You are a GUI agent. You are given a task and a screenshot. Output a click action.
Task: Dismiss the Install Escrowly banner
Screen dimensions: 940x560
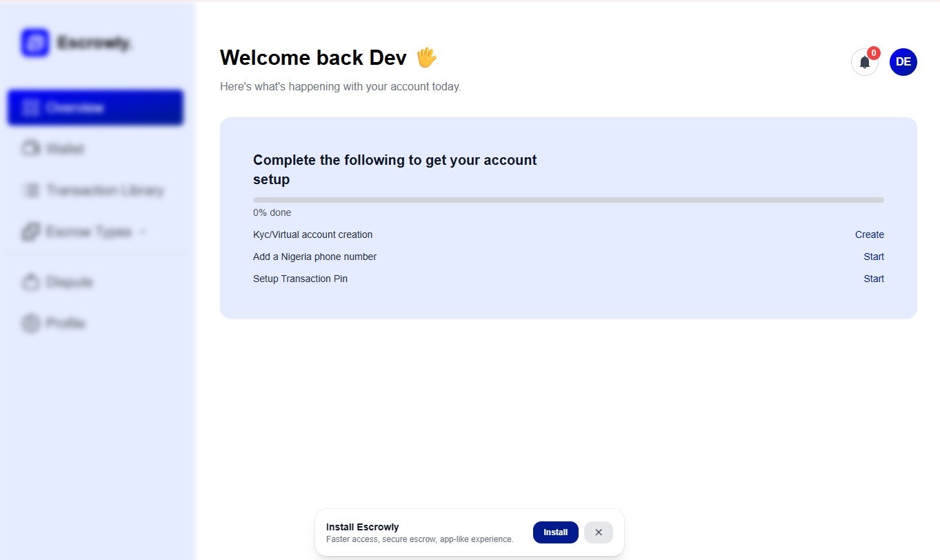[598, 532]
